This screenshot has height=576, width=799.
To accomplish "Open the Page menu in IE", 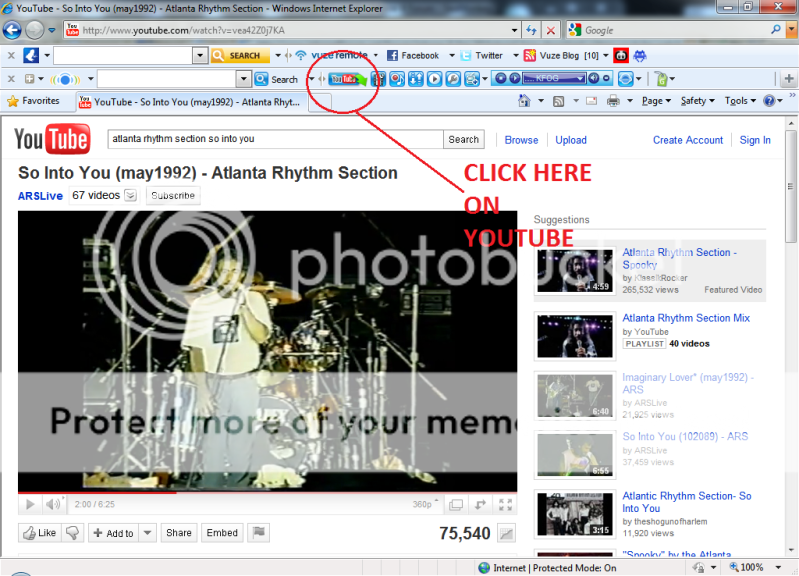I will (655, 101).
